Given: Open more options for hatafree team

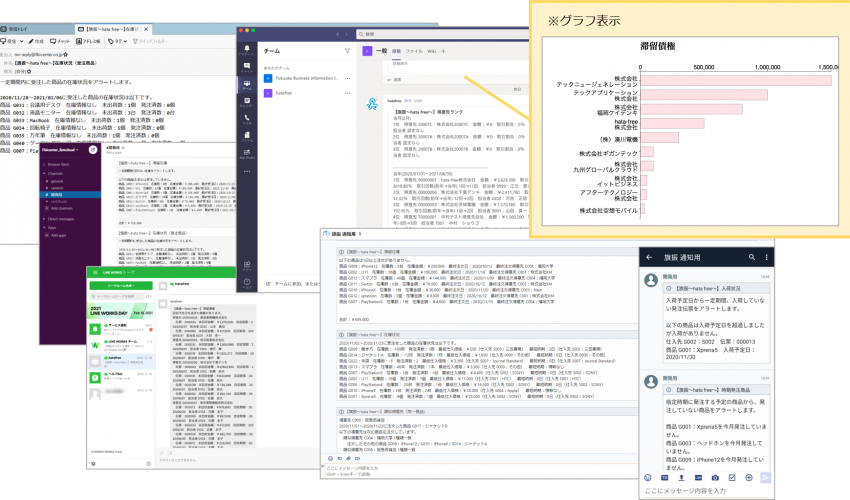Looking at the screenshot, I should pos(347,93).
